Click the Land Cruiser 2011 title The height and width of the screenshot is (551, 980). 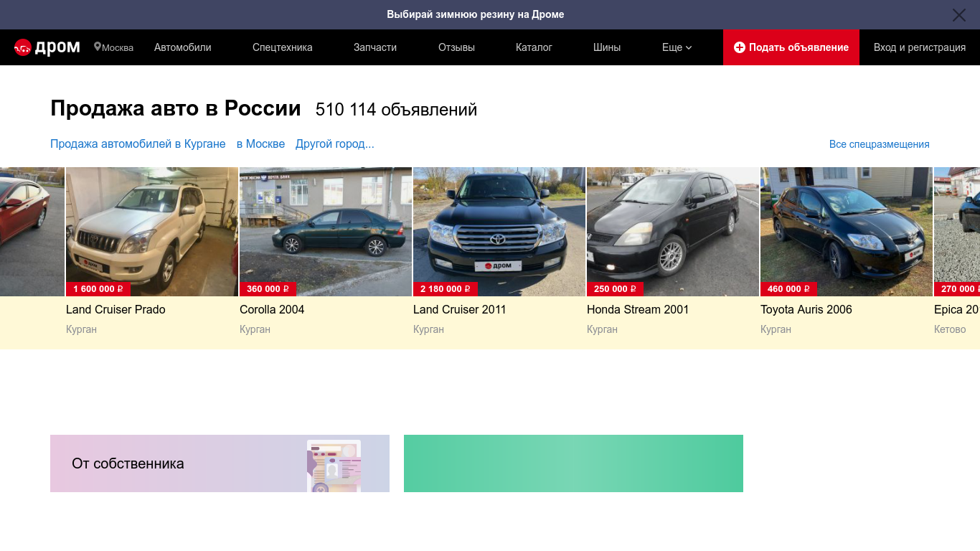[x=460, y=309]
